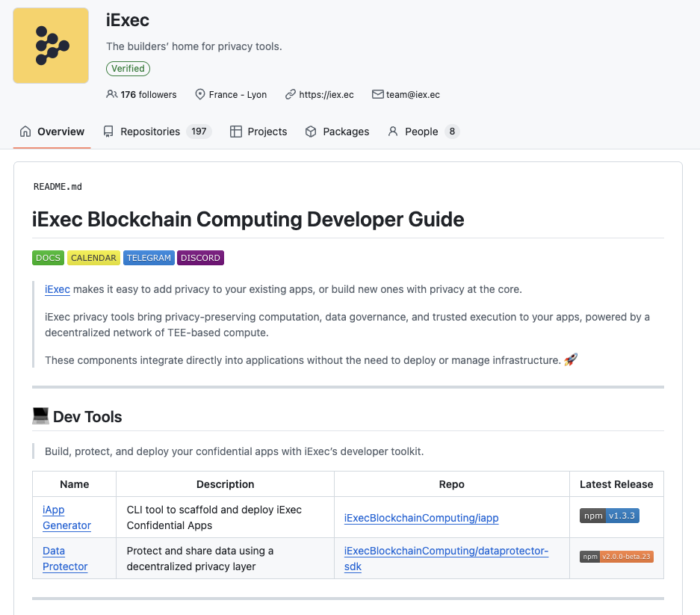Click the npm v2.0.0-beta.23 release badge
The image size is (700, 615).
(x=616, y=557)
